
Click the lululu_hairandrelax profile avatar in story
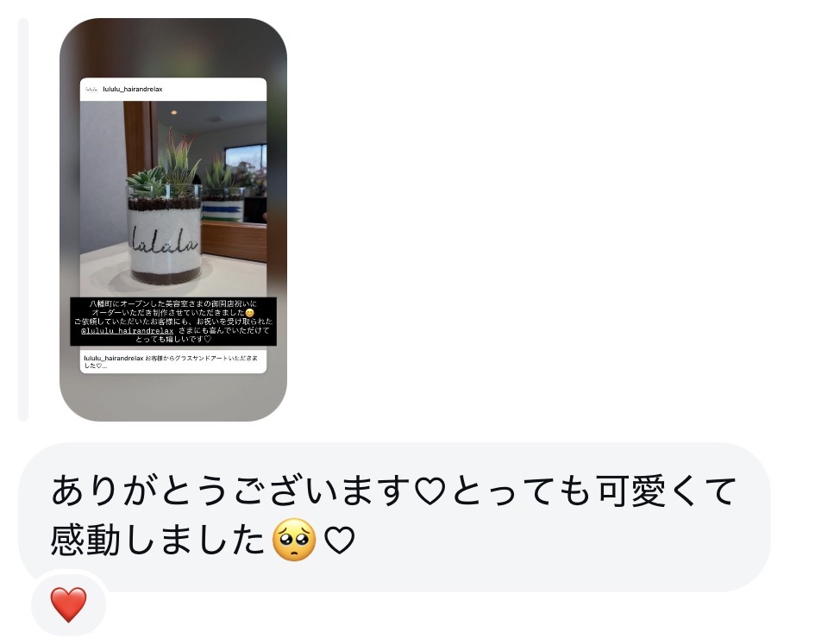pos(91,90)
